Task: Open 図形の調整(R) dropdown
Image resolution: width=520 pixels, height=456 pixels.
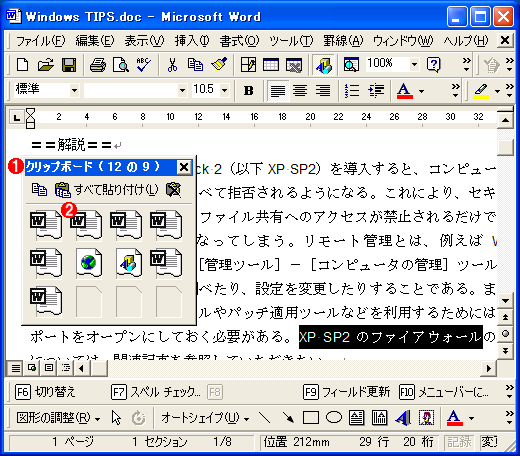Action: coord(58,417)
